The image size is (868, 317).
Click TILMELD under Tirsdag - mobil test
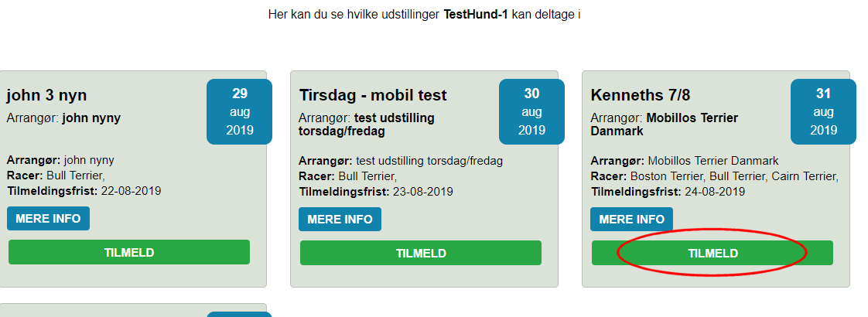coord(421,253)
